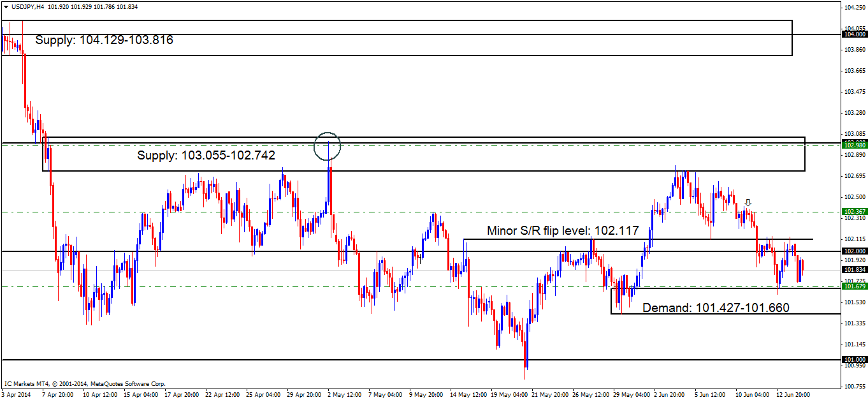Select the 'Supply: 104.129-103.816' label
Image resolution: width=868 pixels, height=400 pixels.
[105, 40]
